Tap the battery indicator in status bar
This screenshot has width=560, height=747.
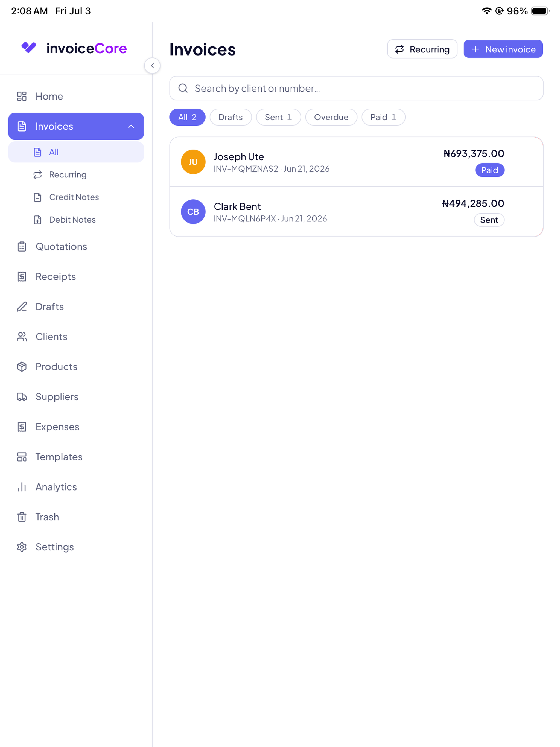pyautogui.click(x=540, y=11)
